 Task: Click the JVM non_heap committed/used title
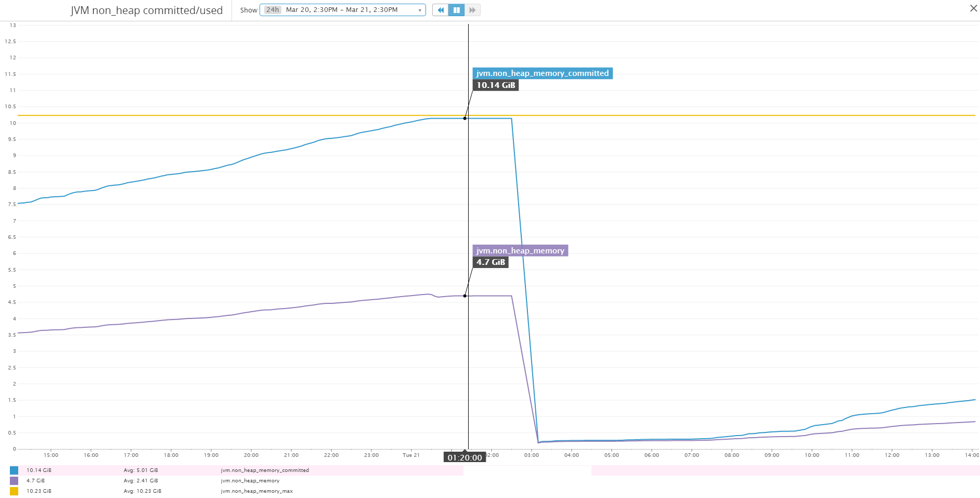pos(147,10)
